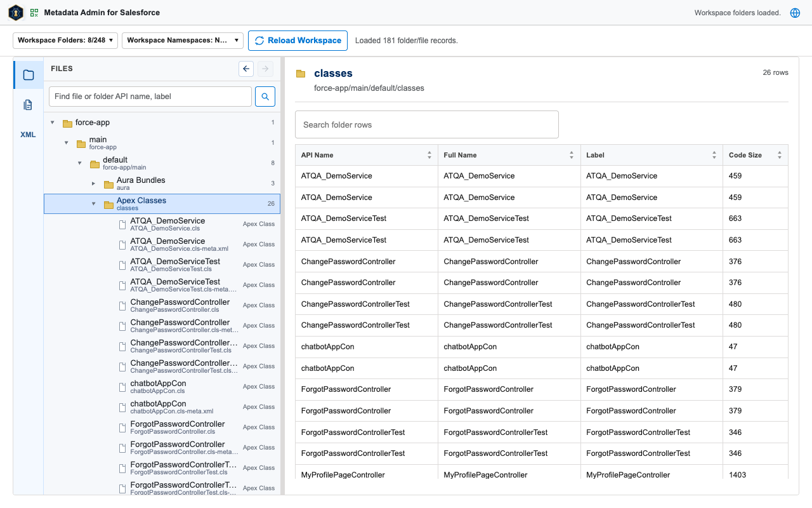This screenshot has width=812, height=508.
Task: Click the Reload Workspace button
Action: point(298,40)
